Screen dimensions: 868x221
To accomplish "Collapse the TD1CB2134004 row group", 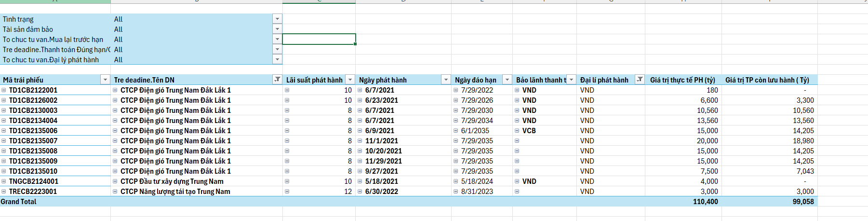I will click(4, 121).
